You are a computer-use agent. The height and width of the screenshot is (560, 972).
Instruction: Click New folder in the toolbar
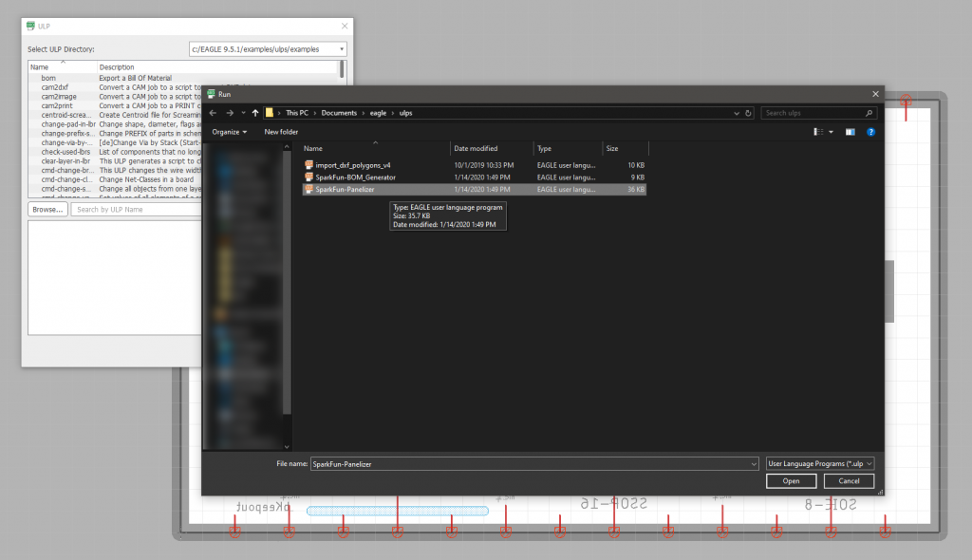coord(281,132)
